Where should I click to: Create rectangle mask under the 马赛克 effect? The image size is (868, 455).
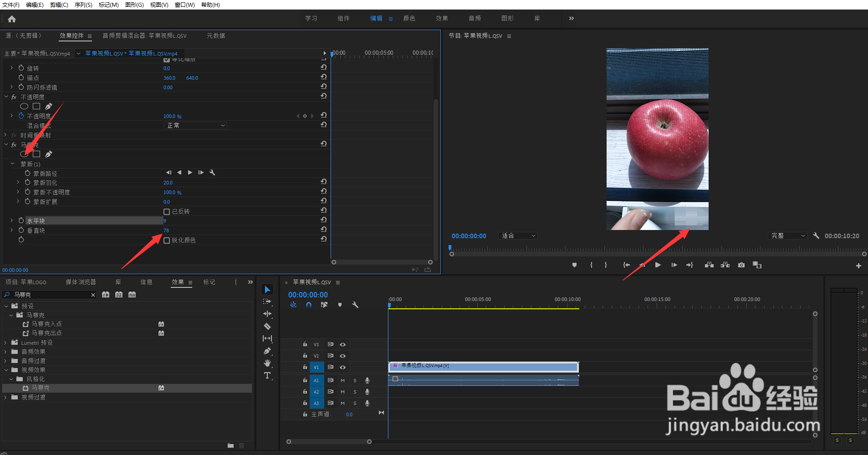point(36,154)
